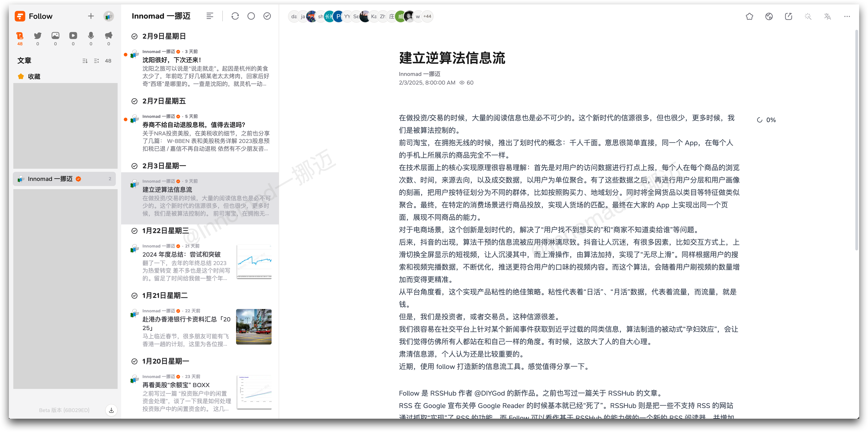
Task: Switch to Pictures view tab
Action: click(x=55, y=38)
